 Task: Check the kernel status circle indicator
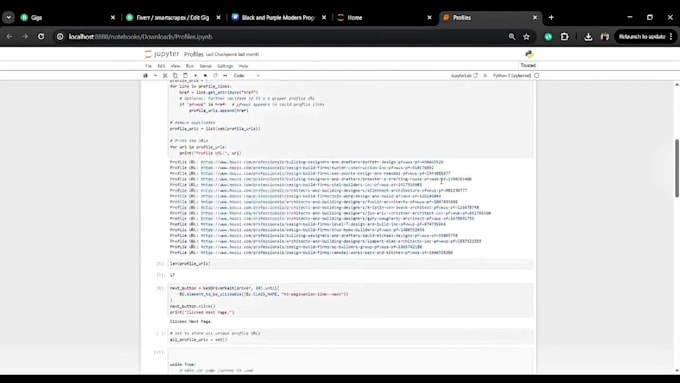point(537,75)
